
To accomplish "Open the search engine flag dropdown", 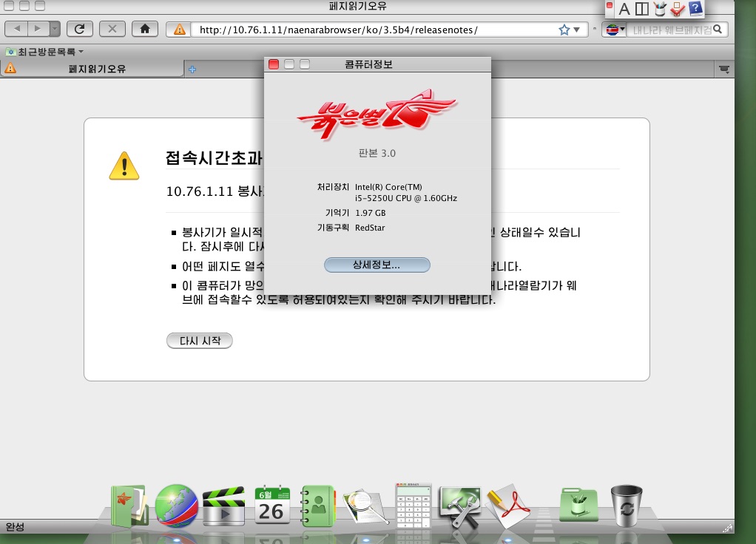I will (613, 30).
